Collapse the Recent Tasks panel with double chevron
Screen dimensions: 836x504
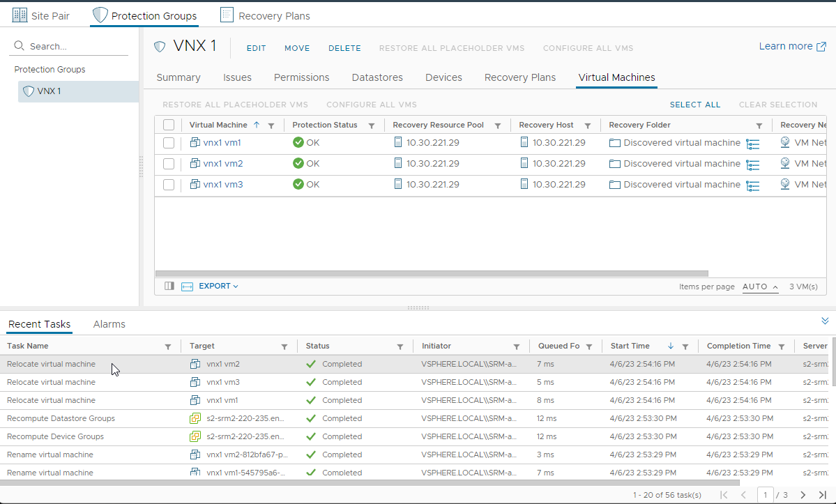click(x=826, y=320)
